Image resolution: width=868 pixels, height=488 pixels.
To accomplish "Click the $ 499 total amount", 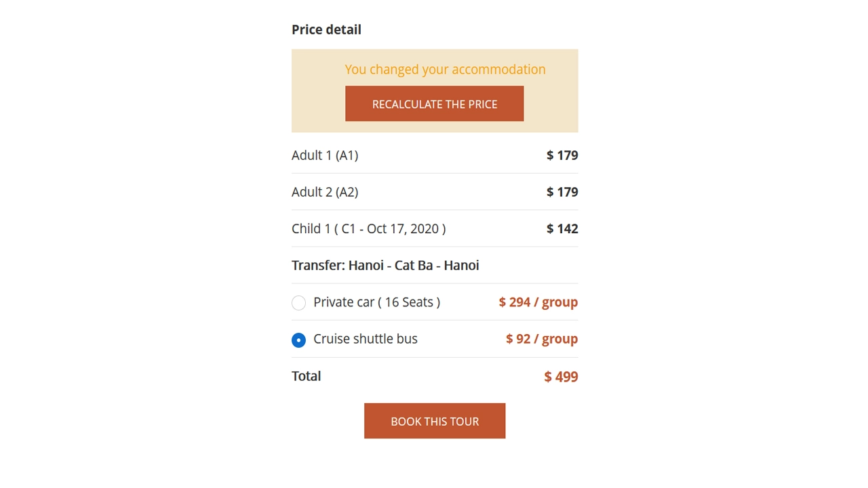I will [x=561, y=377].
